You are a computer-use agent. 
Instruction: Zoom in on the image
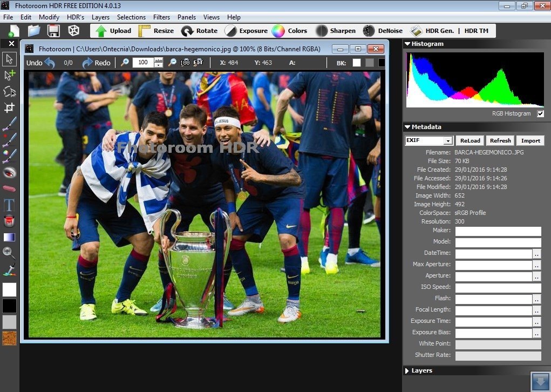pyautogui.click(x=125, y=63)
